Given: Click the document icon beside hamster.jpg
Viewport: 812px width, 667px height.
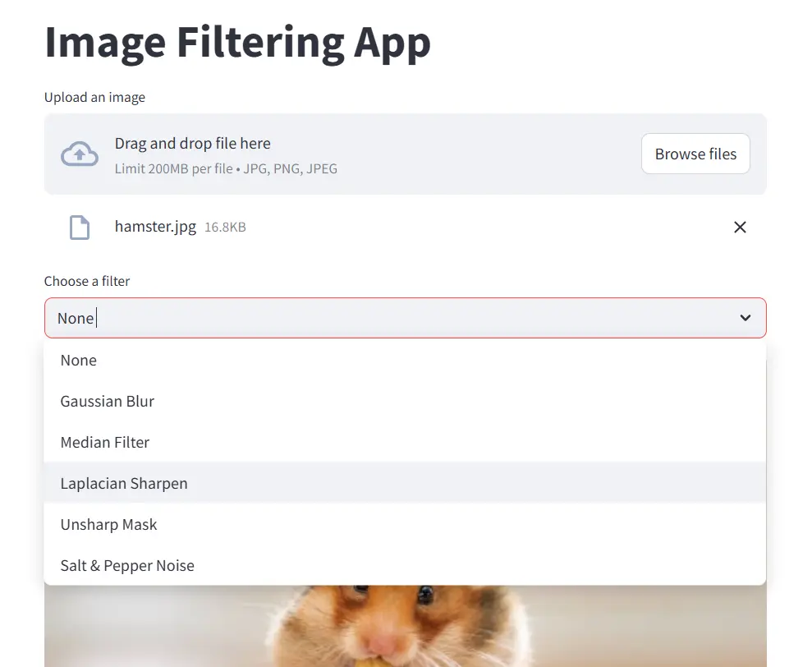Looking at the screenshot, I should [x=79, y=228].
